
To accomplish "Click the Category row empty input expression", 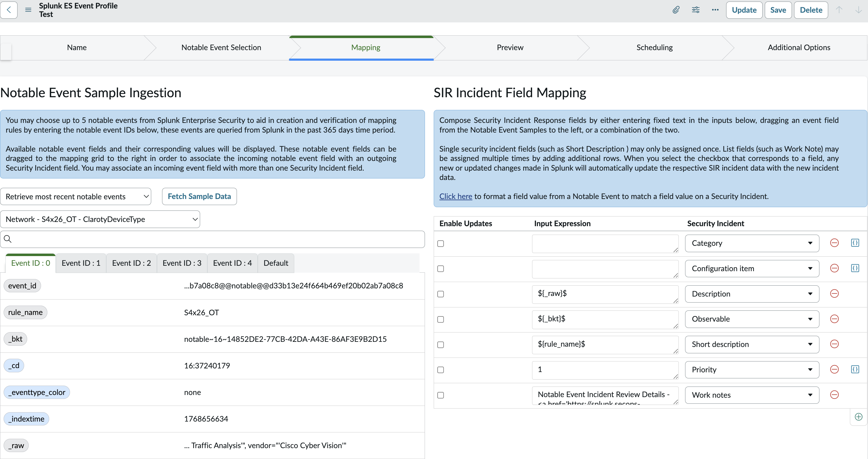I will (x=605, y=243).
